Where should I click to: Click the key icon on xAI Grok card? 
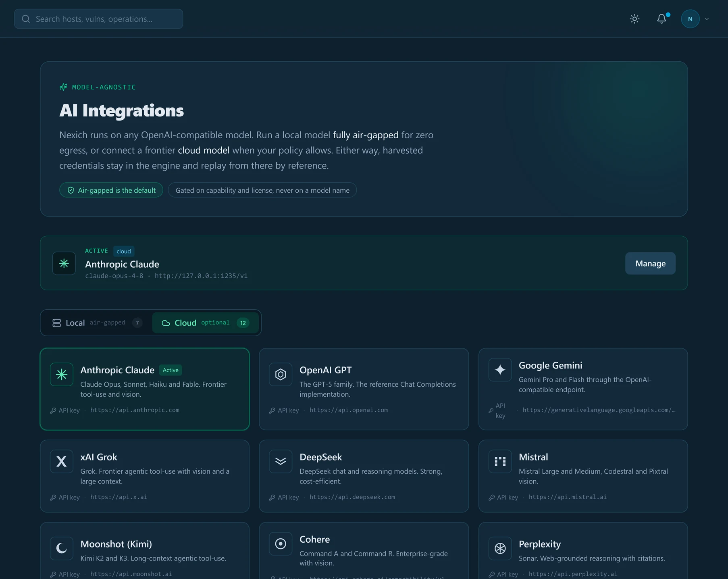[x=53, y=498]
